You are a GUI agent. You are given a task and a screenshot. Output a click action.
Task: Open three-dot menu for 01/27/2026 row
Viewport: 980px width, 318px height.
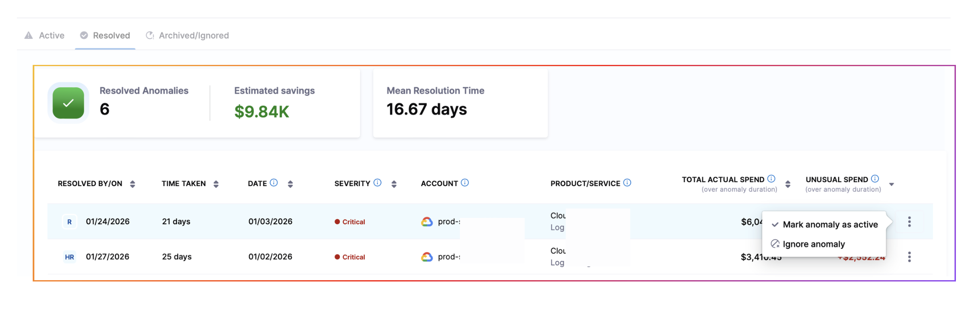(909, 257)
